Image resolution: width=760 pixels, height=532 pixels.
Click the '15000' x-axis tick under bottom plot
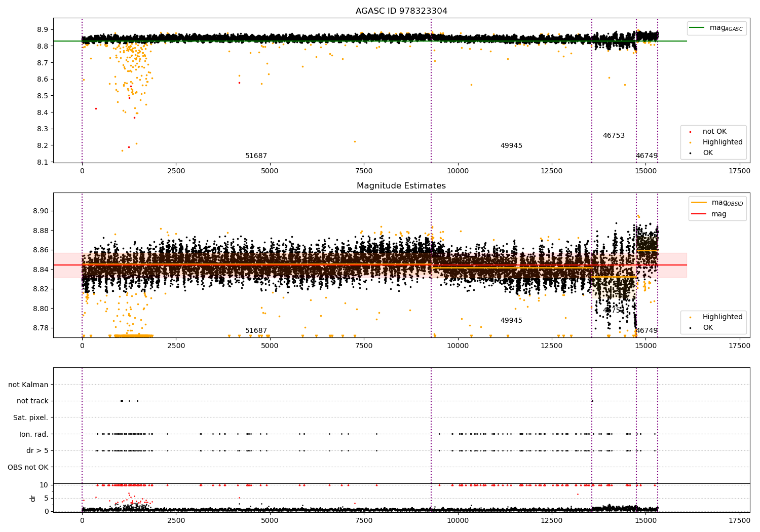coord(645,521)
